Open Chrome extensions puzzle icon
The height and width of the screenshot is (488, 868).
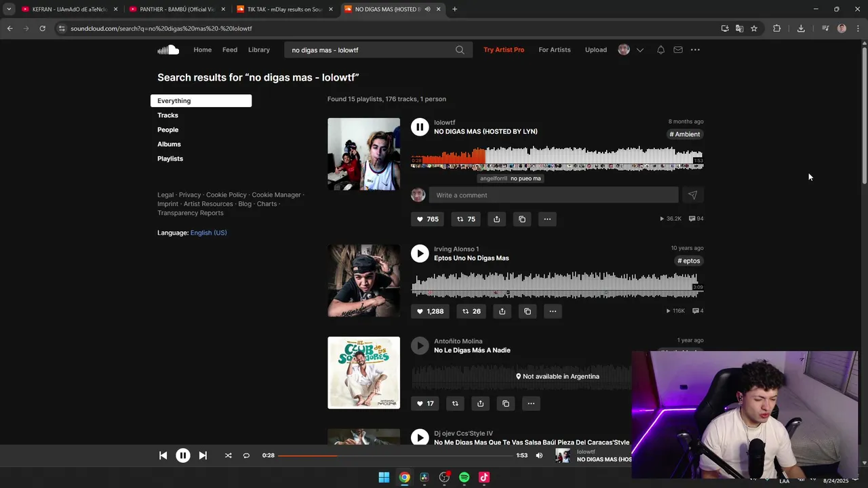(776, 28)
